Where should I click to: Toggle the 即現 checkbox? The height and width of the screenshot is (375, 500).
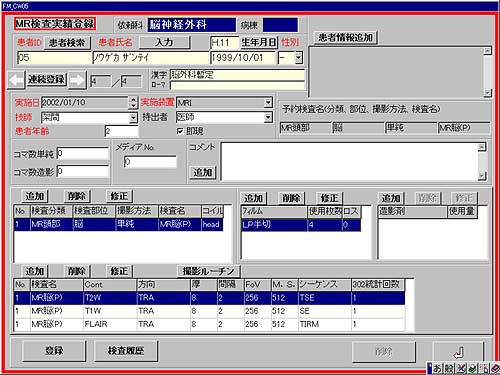tap(180, 131)
